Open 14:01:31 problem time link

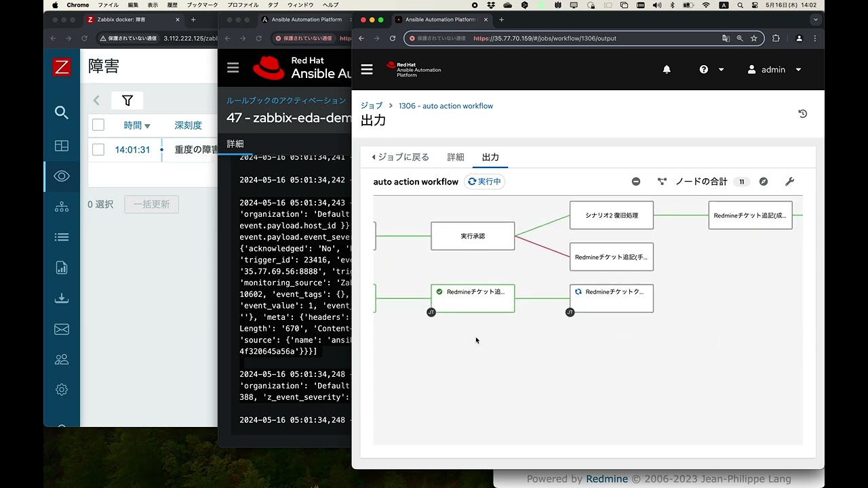pos(132,150)
